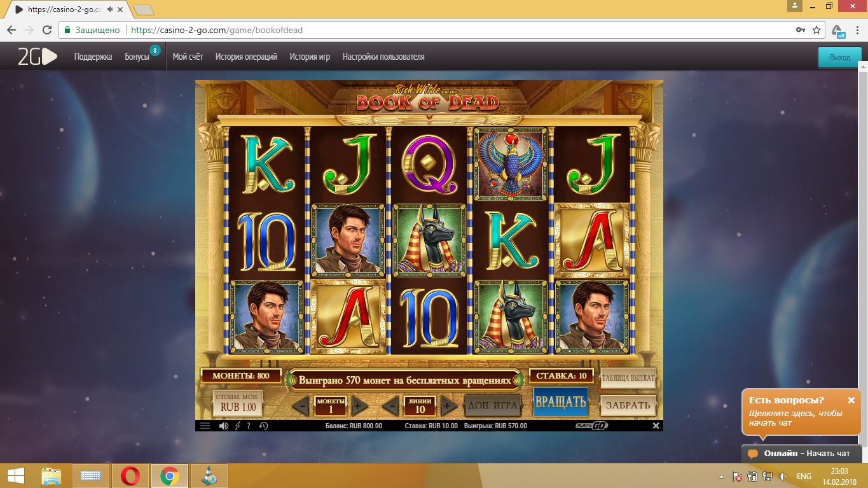The height and width of the screenshot is (488, 868).
Task: Open clock showing 23:03
Action: (x=839, y=476)
